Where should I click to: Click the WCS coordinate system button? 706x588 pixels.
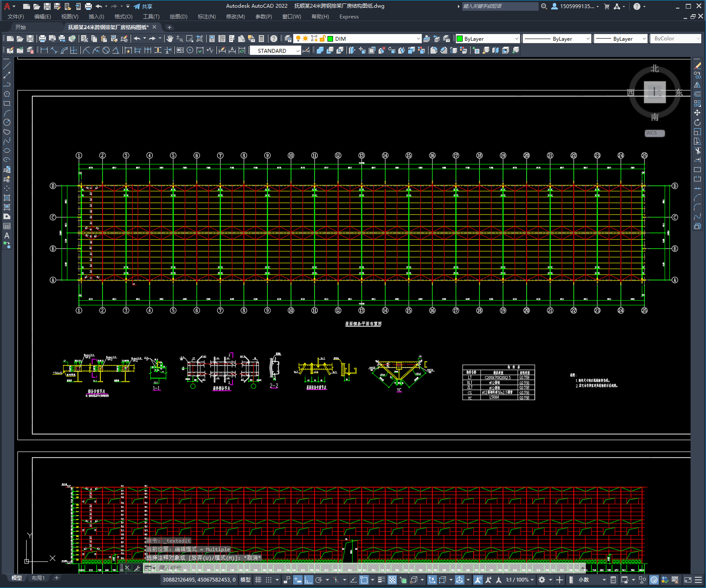[654, 133]
